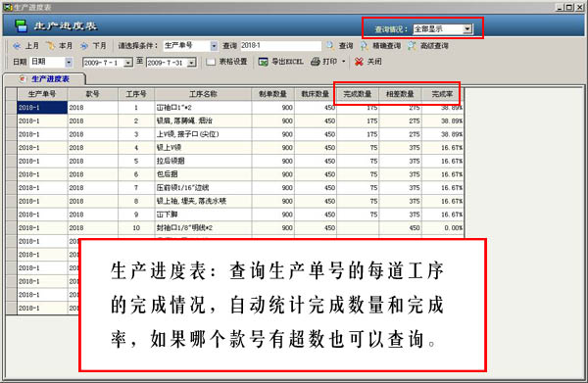Expand start date 2009-7-1 picker
Viewport: 588px width, 383px height.
tap(127, 63)
